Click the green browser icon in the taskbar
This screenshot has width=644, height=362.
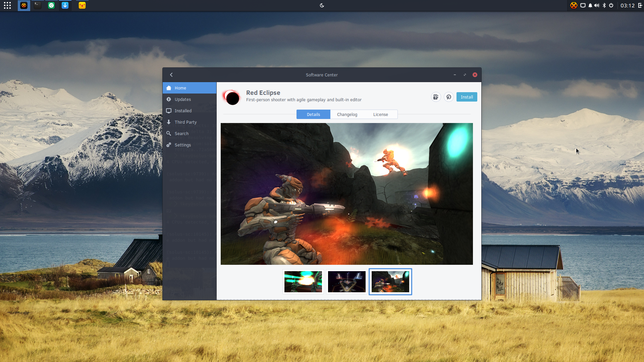[x=51, y=5]
